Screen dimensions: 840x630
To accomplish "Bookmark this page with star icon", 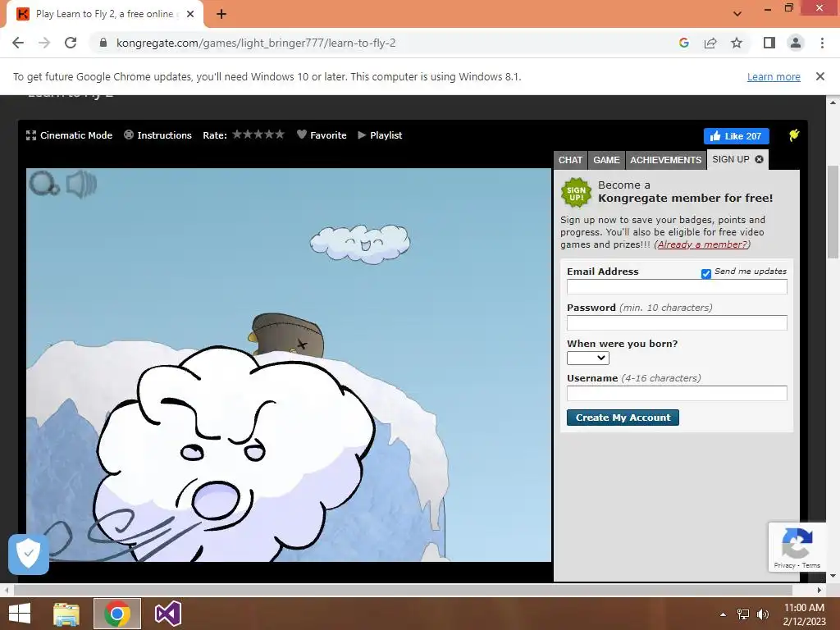I will pos(737,43).
